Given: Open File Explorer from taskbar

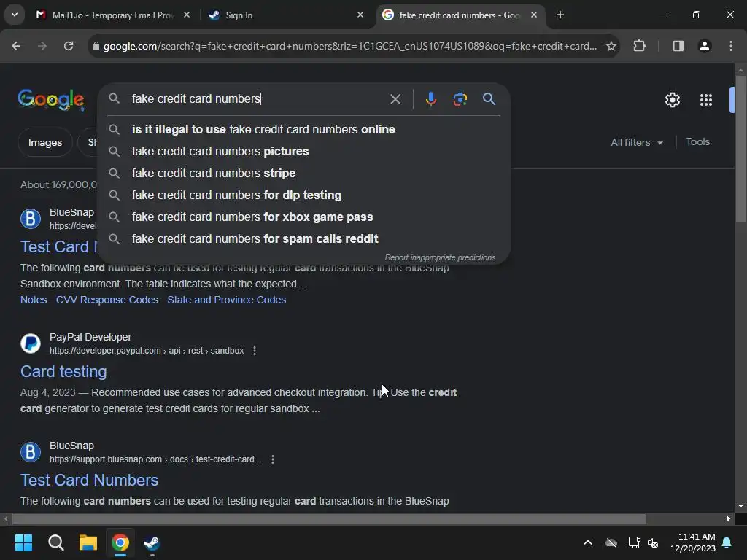Looking at the screenshot, I should [88, 542].
